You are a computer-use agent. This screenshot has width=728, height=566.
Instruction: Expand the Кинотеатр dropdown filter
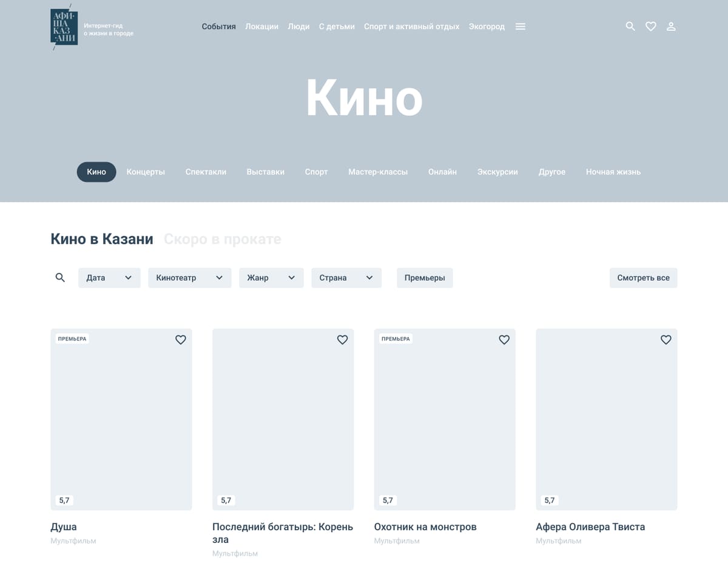190,278
